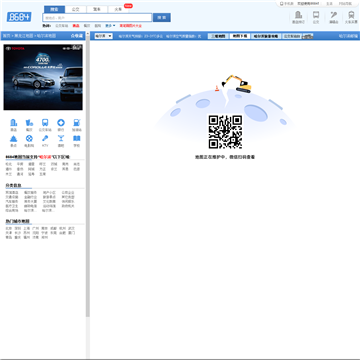Viewport: 360px width, 360px height.
Task: Click the favorites button in blue sidebar bar
Action: [x=76, y=36]
